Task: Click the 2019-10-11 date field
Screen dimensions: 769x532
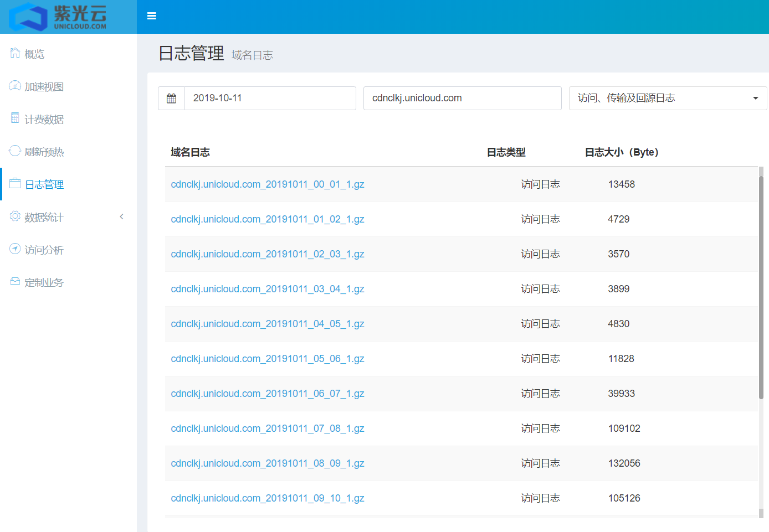Action: tap(270, 98)
